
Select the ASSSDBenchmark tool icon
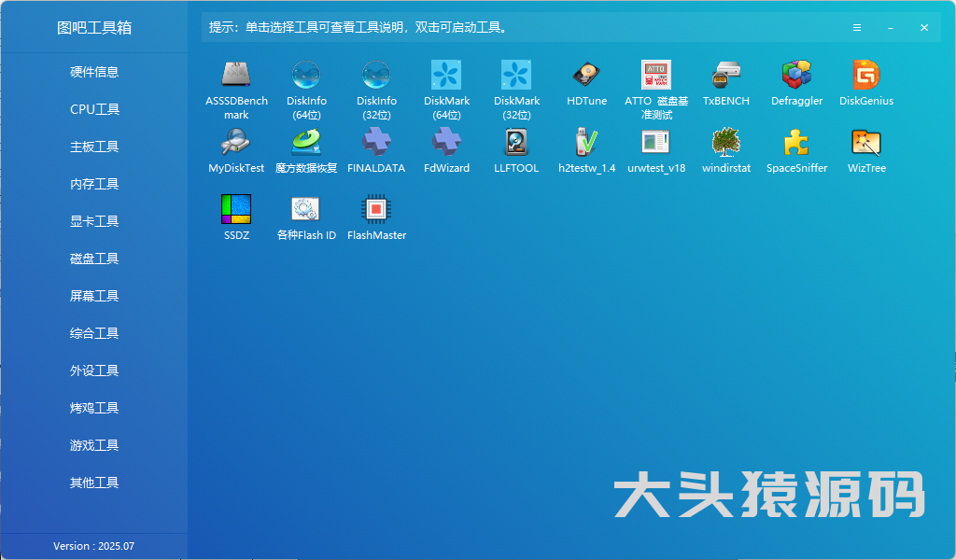[236, 75]
